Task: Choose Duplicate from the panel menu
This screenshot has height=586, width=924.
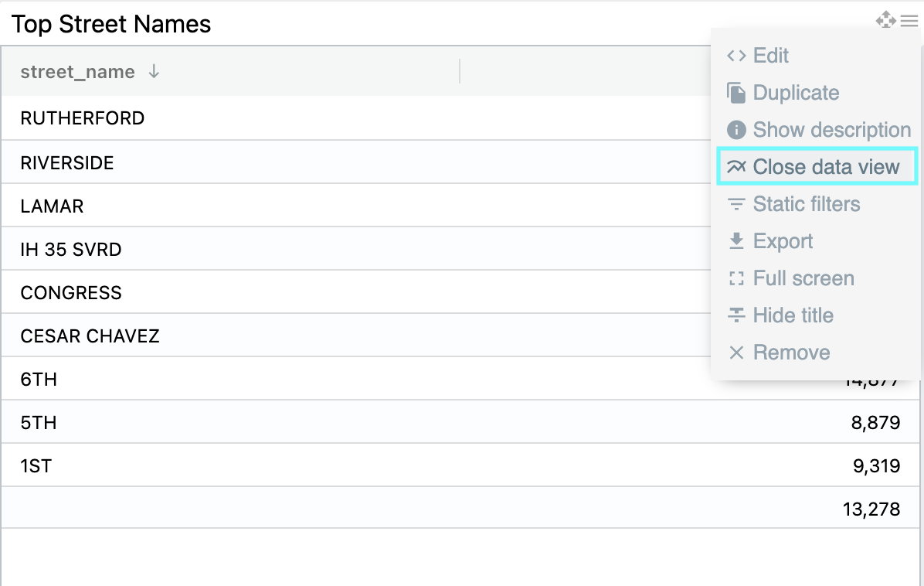Action: [796, 93]
